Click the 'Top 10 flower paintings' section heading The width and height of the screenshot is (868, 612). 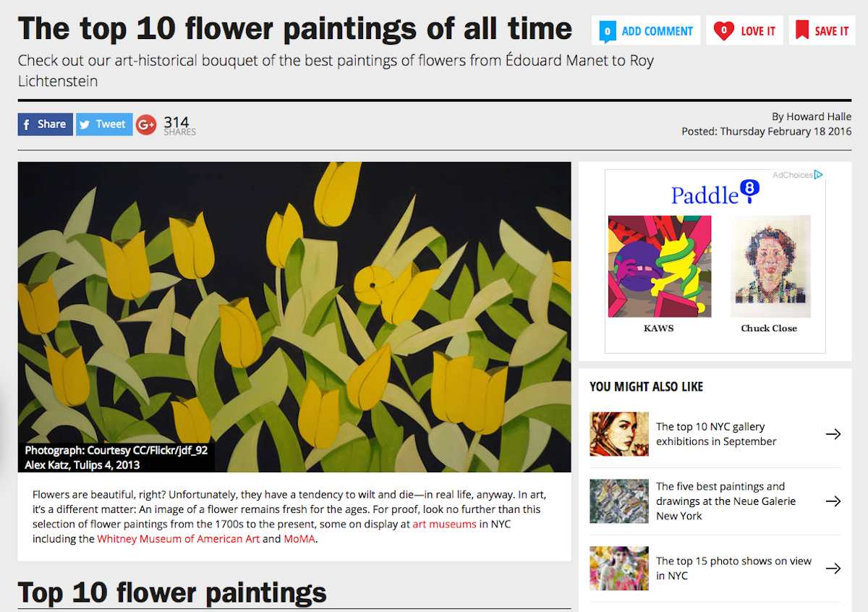click(172, 592)
